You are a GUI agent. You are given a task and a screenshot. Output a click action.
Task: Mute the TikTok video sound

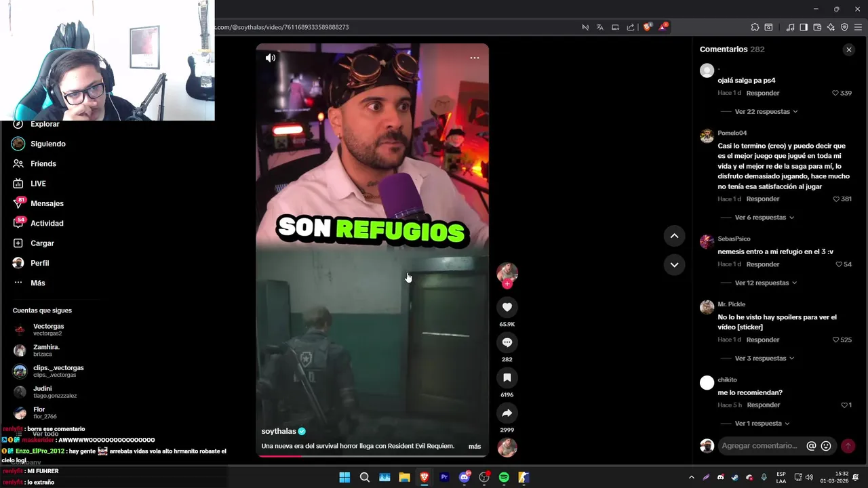271,58
